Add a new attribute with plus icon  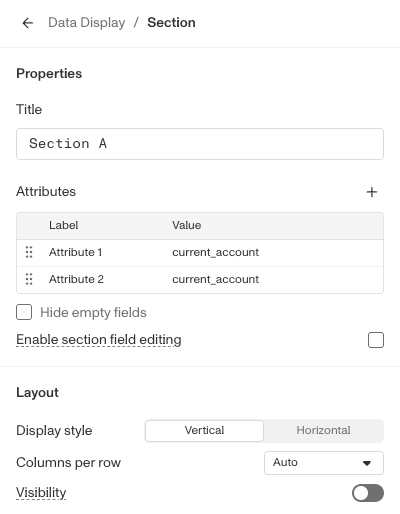pos(372,192)
